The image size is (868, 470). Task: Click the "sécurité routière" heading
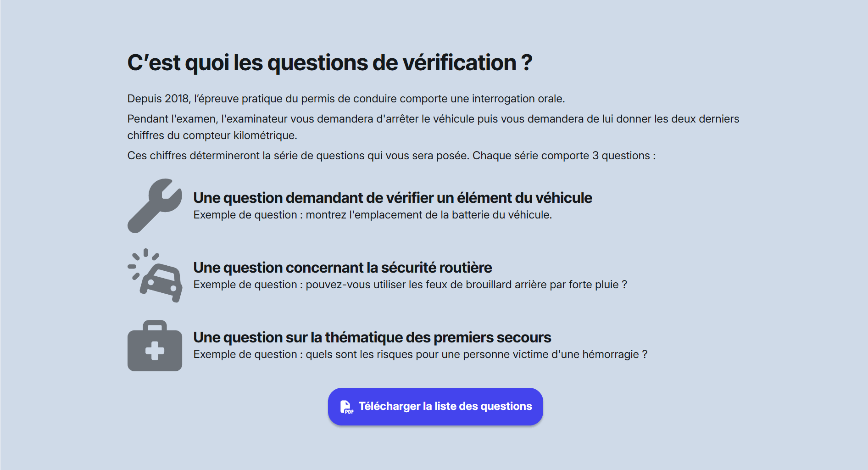click(x=342, y=268)
